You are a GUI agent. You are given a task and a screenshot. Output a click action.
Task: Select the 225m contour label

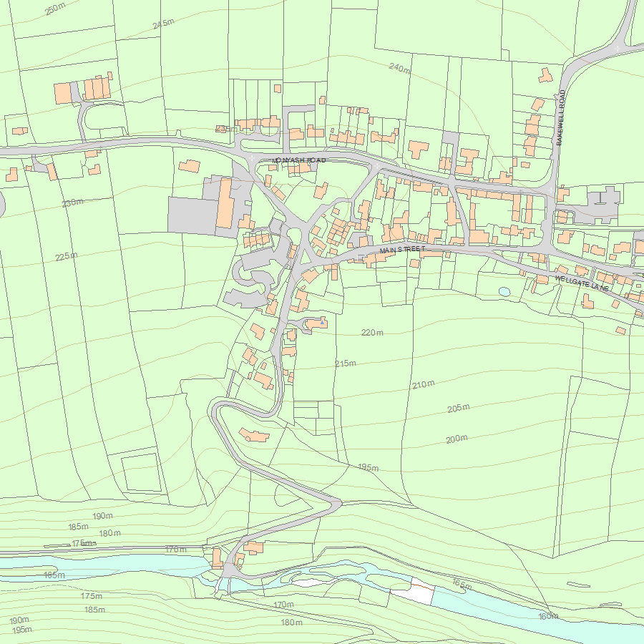pos(67,257)
